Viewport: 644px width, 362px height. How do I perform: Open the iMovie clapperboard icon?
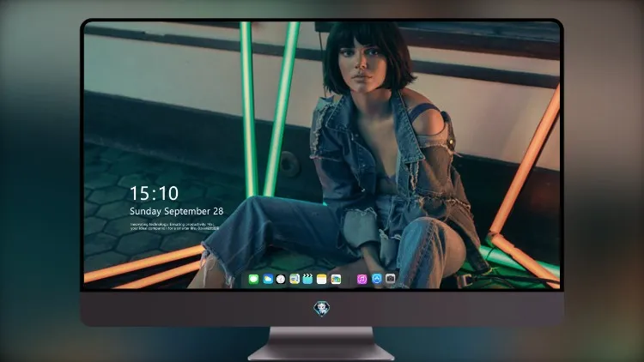(307, 279)
